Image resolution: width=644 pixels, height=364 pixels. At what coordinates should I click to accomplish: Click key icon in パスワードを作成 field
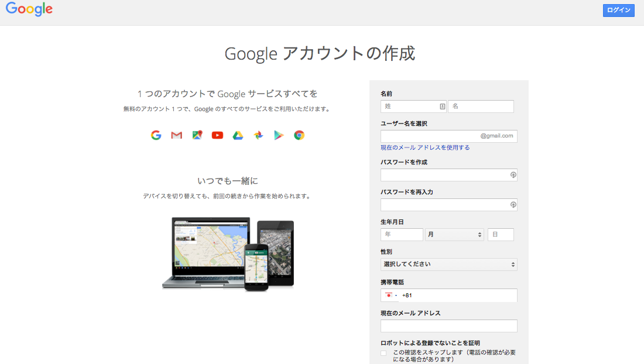[x=513, y=175]
